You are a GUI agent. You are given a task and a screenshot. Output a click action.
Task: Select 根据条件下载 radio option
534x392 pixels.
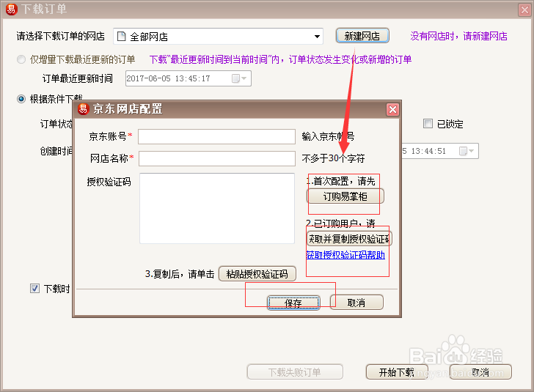coord(21,99)
